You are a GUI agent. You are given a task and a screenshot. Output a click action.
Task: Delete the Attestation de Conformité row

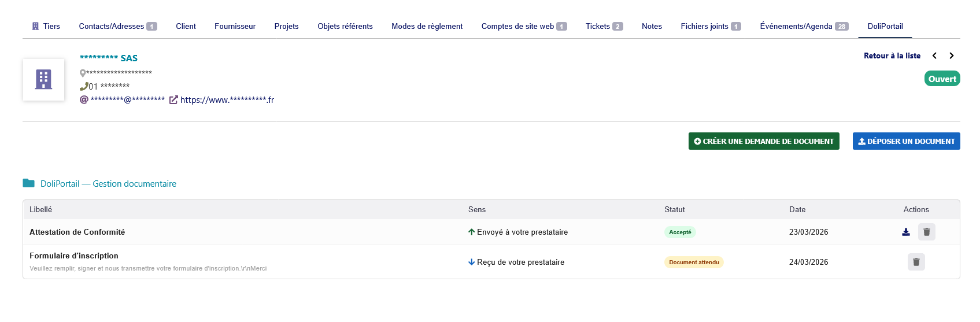(926, 232)
